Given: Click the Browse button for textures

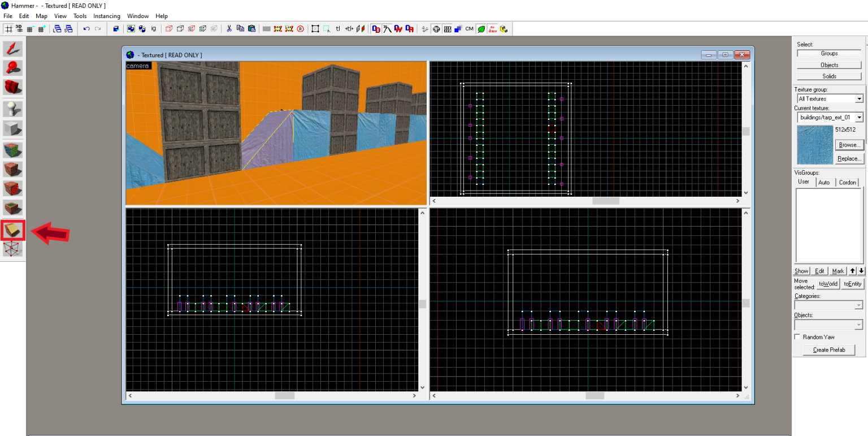Looking at the screenshot, I should (x=849, y=145).
